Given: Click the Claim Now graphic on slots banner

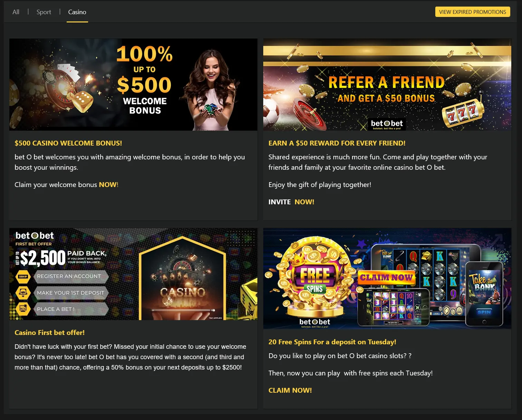Looking at the screenshot, I should (x=386, y=277).
